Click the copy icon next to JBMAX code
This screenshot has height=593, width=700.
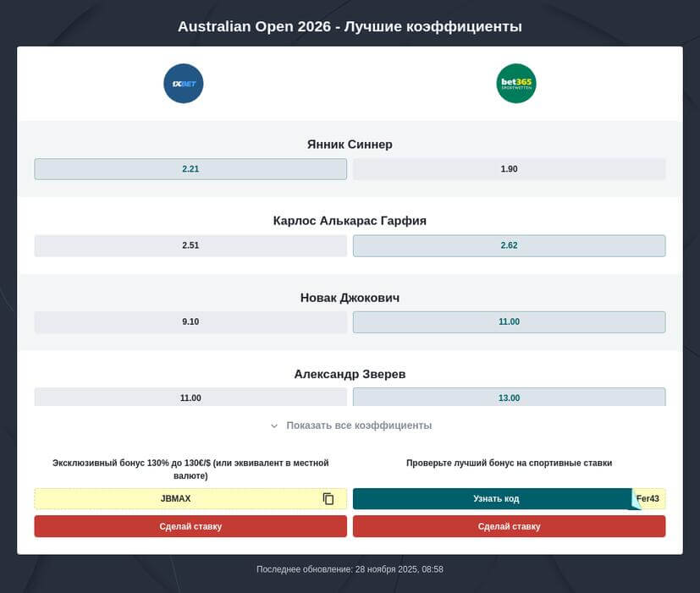coord(328,498)
